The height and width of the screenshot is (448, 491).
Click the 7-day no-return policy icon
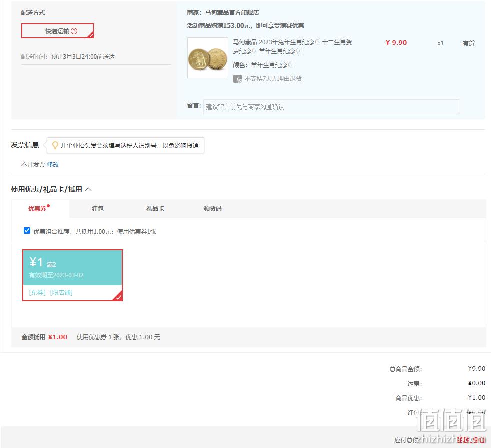pos(237,79)
